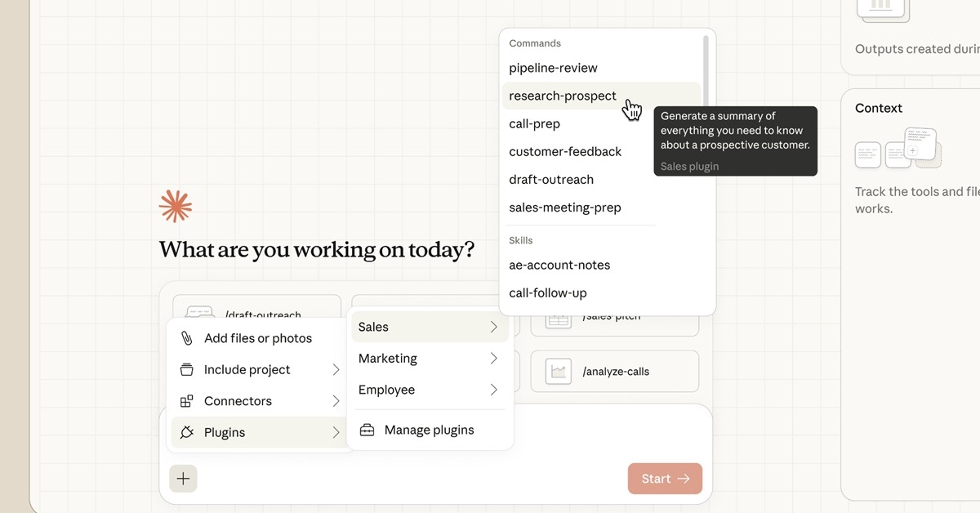Expand the Employee submenu chevron

point(493,390)
